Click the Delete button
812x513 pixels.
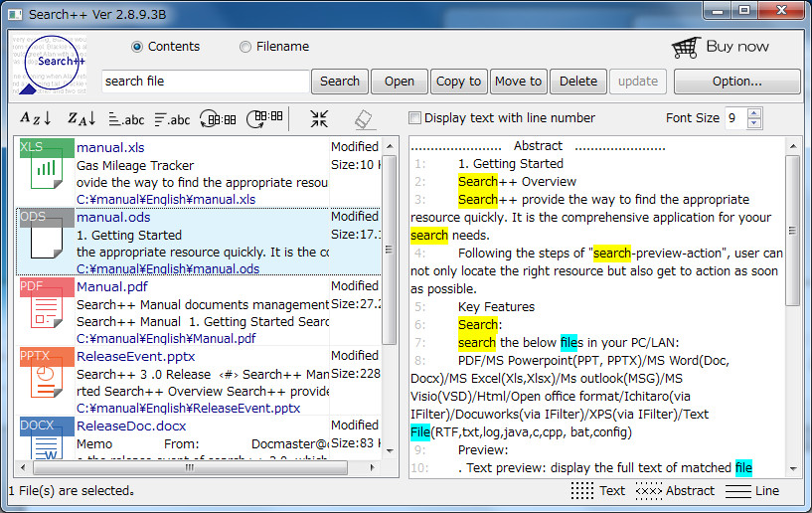coord(577,82)
